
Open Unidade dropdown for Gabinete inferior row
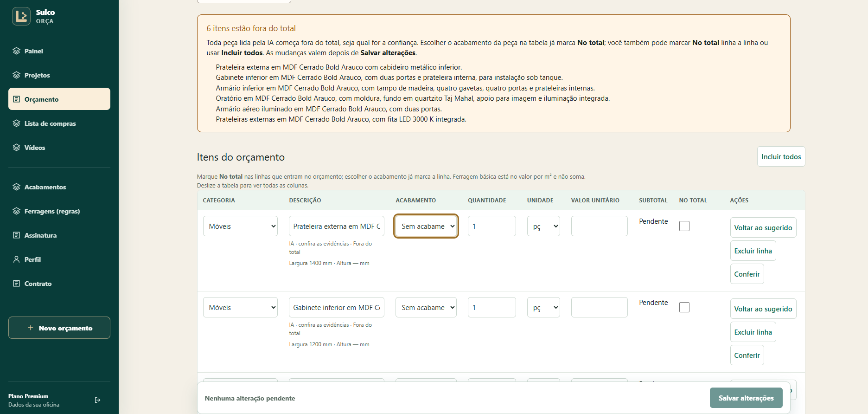[543, 307]
